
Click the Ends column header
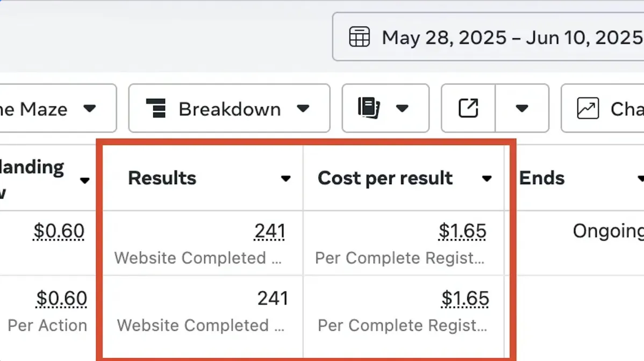coord(542,178)
